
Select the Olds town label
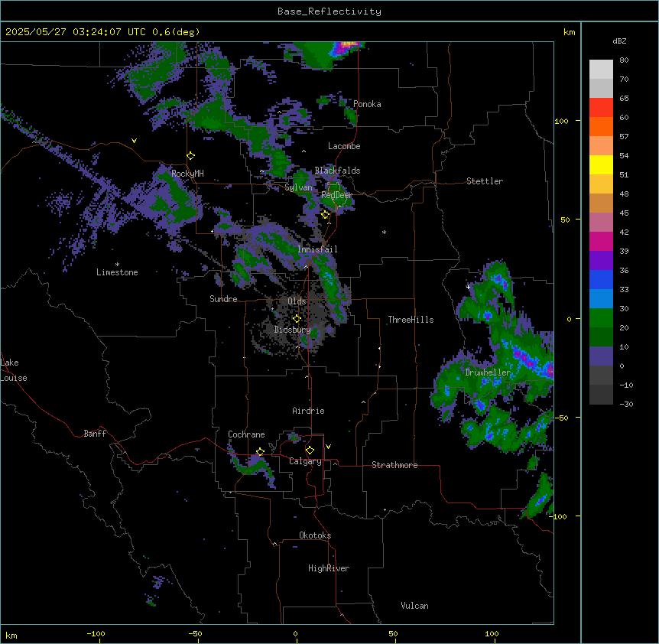(297, 301)
